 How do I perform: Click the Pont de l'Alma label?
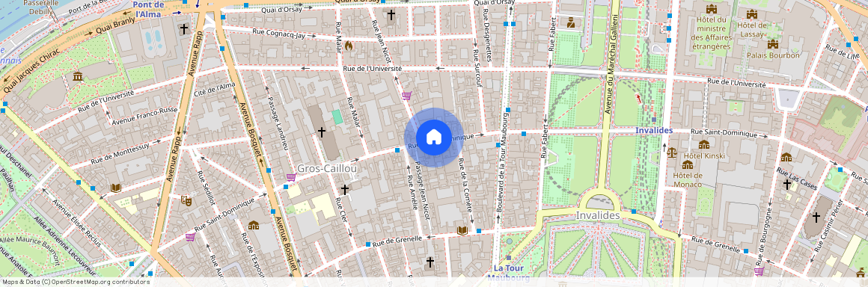pyautogui.click(x=148, y=9)
